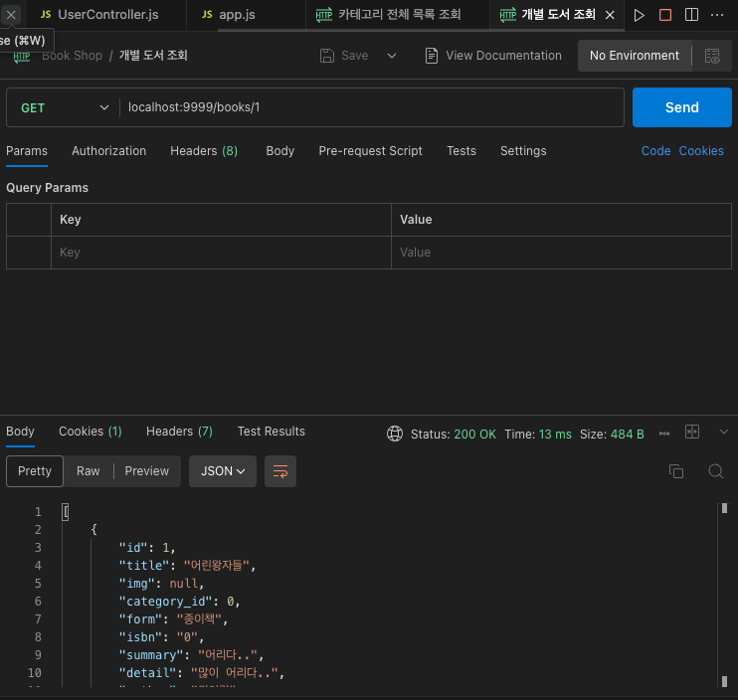Toggle word wrap for the response
738x700 pixels.
click(280, 471)
